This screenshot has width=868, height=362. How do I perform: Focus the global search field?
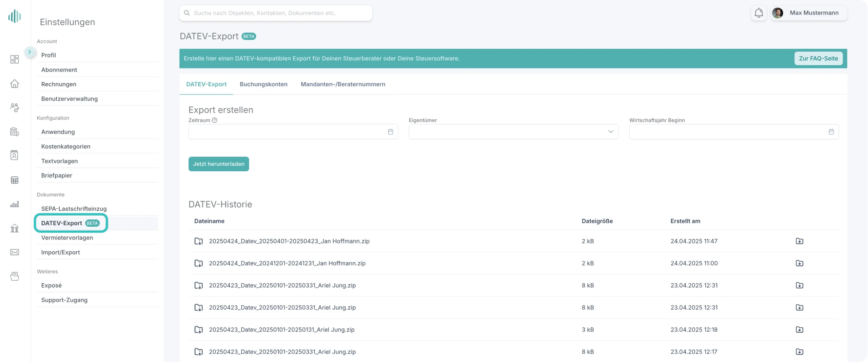tap(276, 13)
